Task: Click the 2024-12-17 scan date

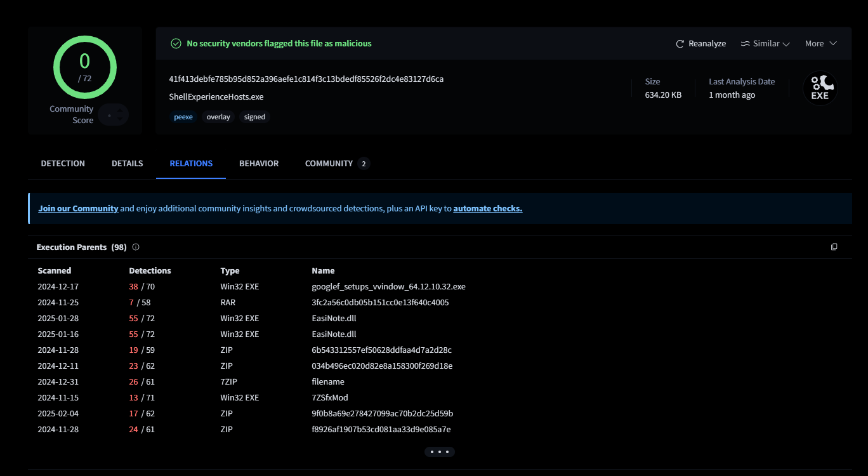Action: (x=58, y=287)
